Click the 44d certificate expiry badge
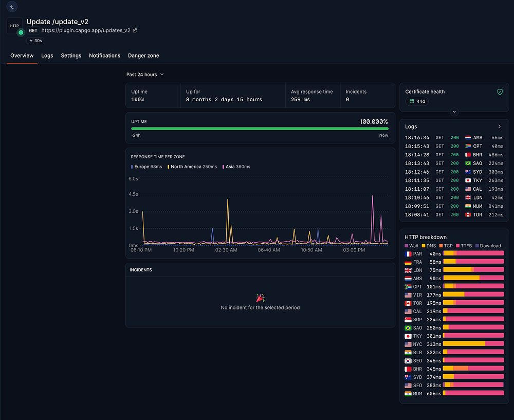 tap(417, 101)
